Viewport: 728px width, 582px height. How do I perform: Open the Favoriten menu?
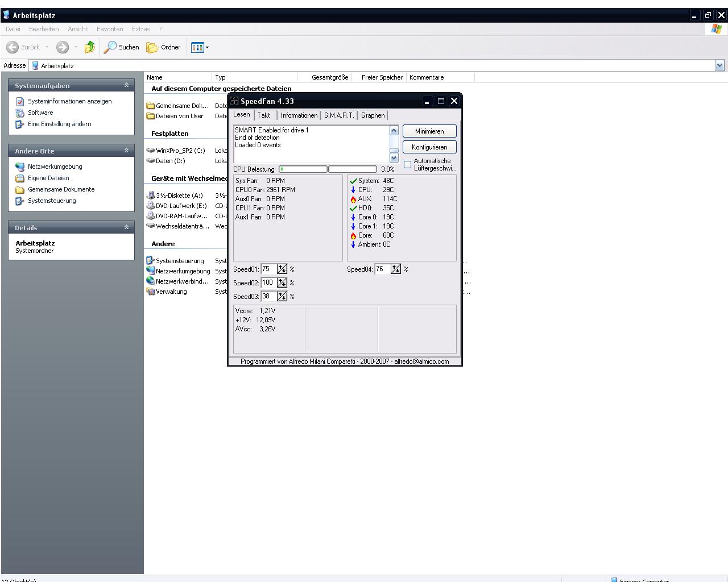click(x=110, y=29)
